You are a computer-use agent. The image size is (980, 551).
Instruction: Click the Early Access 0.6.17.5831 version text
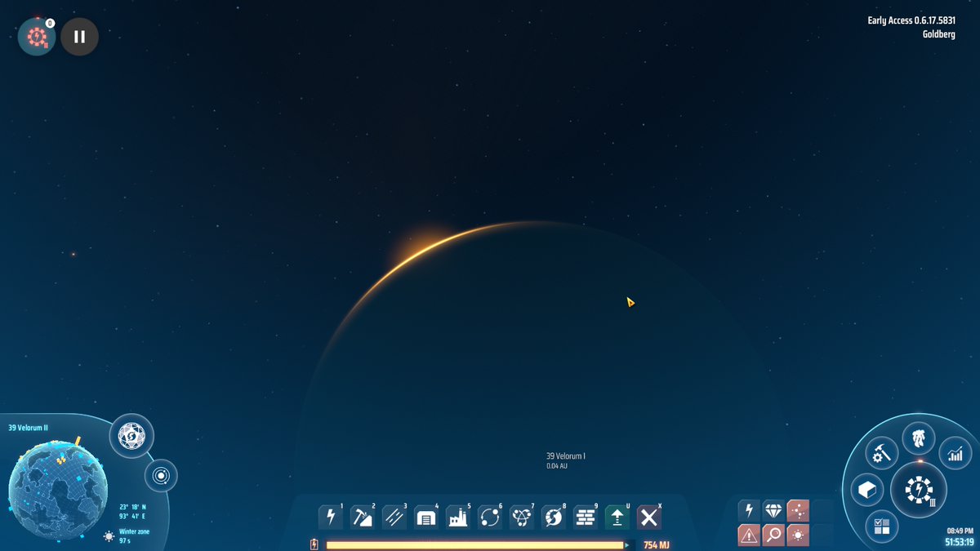tap(911, 21)
